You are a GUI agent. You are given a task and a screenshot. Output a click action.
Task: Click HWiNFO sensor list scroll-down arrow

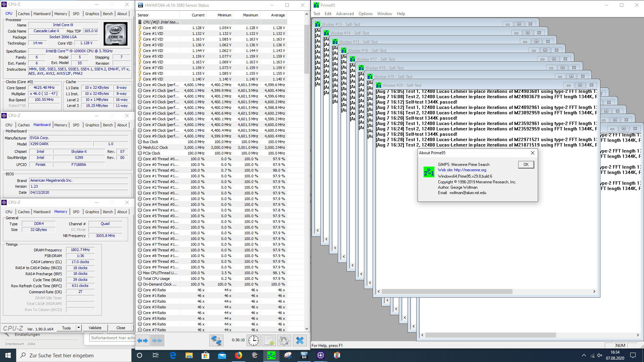pos(307,329)
